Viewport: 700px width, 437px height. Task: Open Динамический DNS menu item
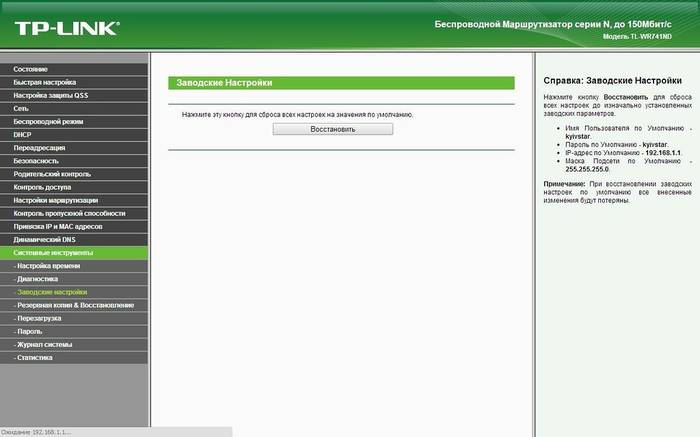click(74, 240)
